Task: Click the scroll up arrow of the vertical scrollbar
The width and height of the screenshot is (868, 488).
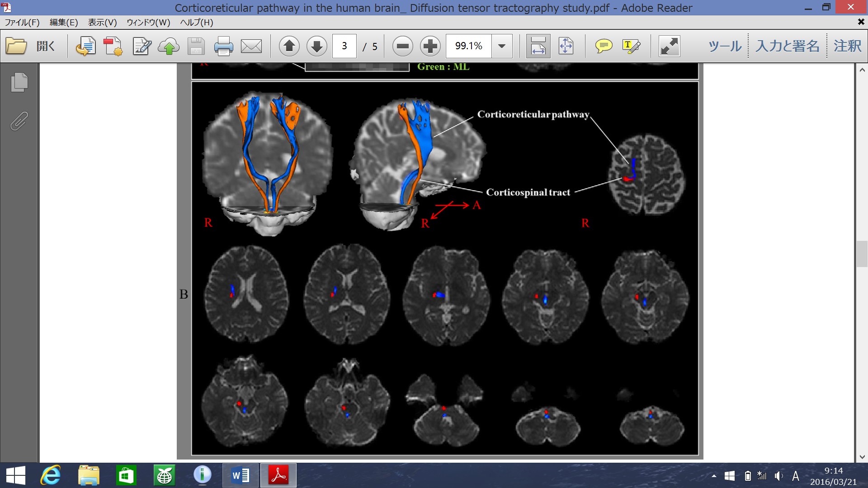Action: coord(862,70)
